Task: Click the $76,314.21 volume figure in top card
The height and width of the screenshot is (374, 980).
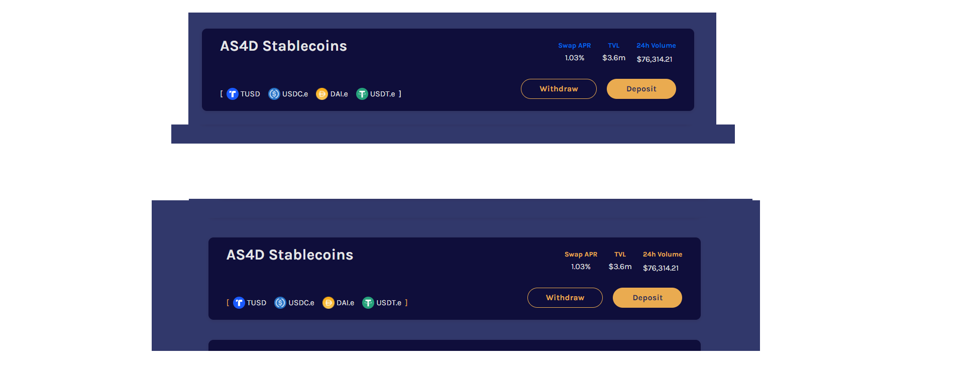Action: tap(655, 59)
